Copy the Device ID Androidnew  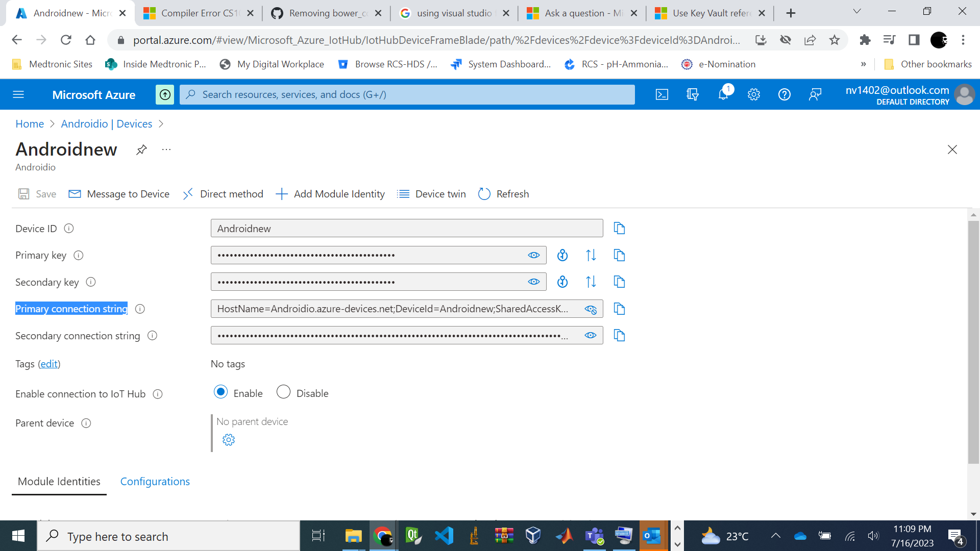click(619, 228)
